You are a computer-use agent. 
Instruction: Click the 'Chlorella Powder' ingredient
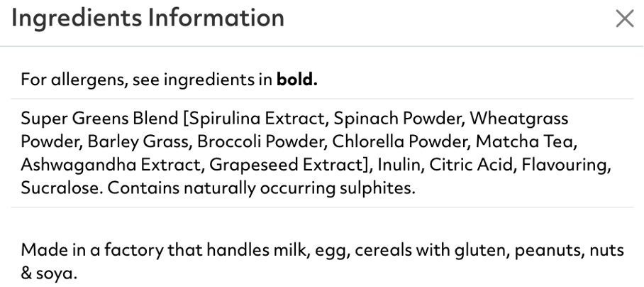(x=401, y=141)
